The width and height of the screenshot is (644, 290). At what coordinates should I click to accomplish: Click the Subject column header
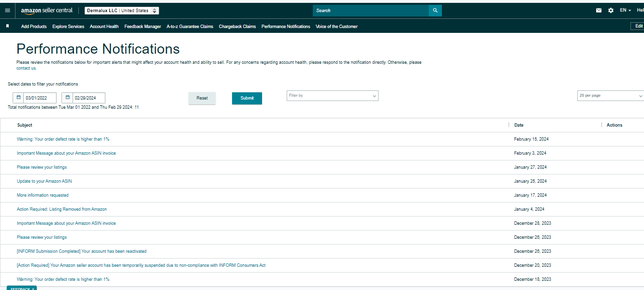pos(25,125)
